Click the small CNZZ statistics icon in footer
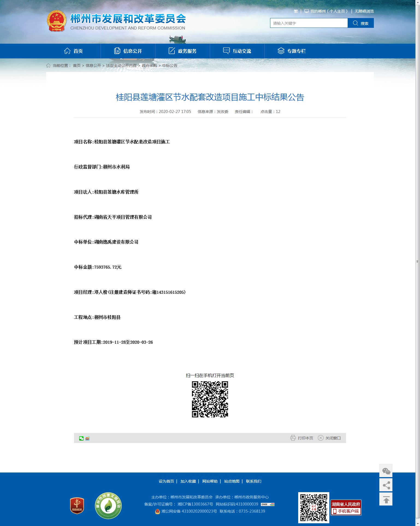This screenshot has height=526, width=420. click(x=268, y=504)
